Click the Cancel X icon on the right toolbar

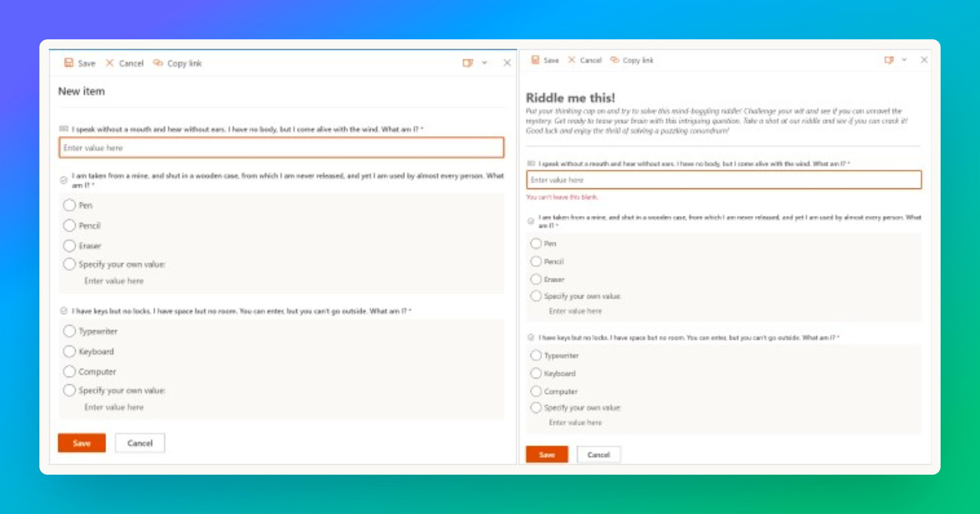(x=572, y=60)
